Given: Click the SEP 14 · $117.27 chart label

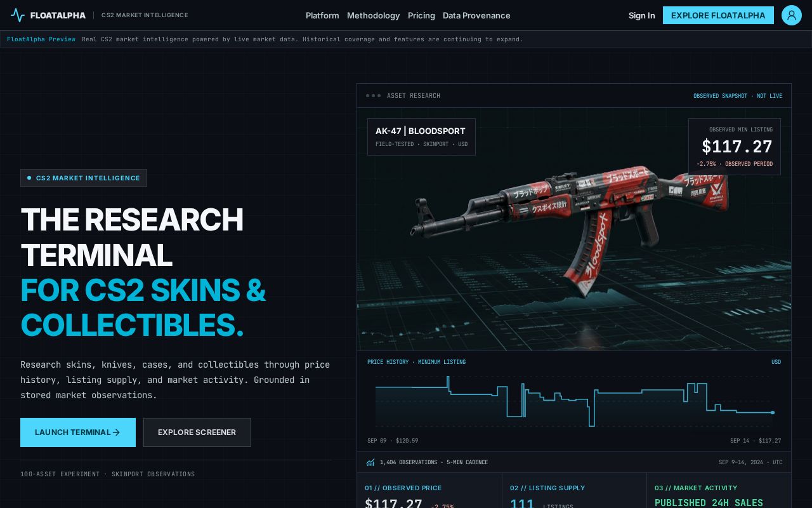Looking at the screenshot, I should (756, 441).
